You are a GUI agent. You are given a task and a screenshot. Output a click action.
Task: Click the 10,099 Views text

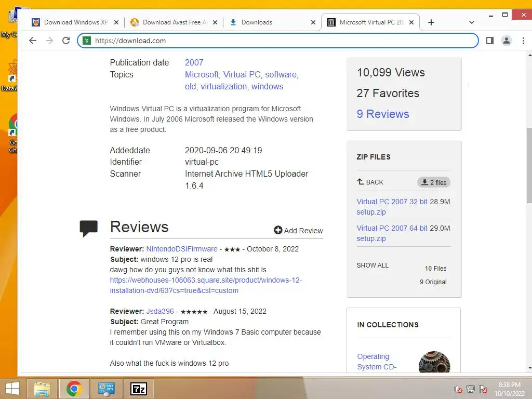click(391, 73)
